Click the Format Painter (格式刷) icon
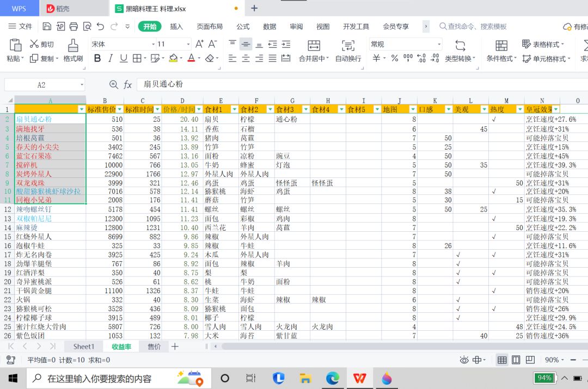 point(73,45)
